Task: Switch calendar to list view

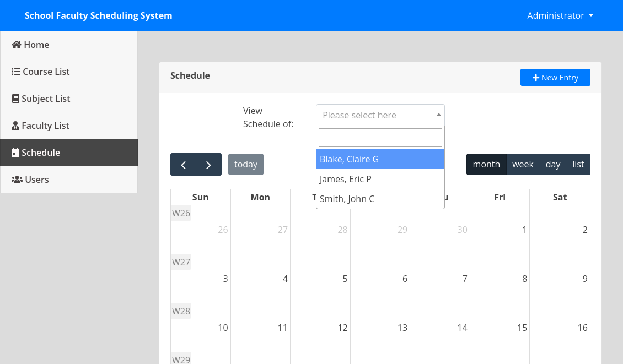Action: 578,164
